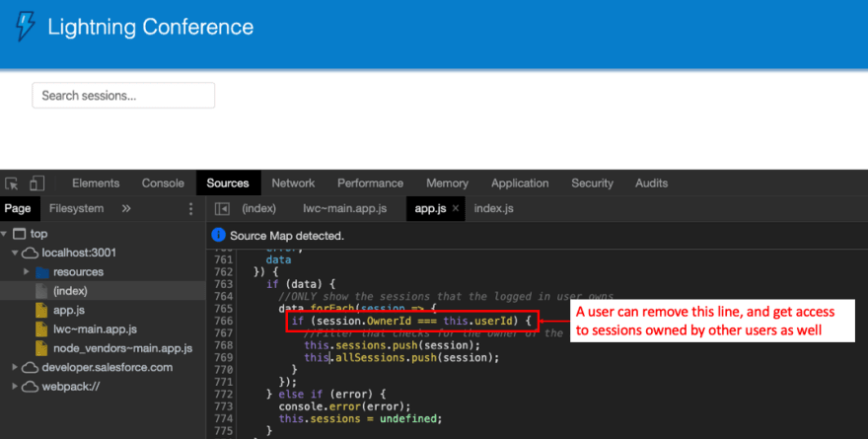The image size is (868, 439).
Task: Select resources folder in the tree
Action: (79, 272)
